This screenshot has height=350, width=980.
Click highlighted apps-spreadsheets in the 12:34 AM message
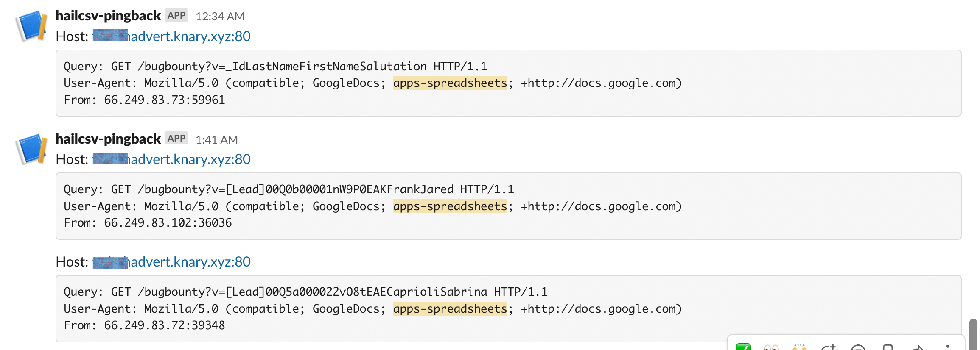tap(450, 83)
